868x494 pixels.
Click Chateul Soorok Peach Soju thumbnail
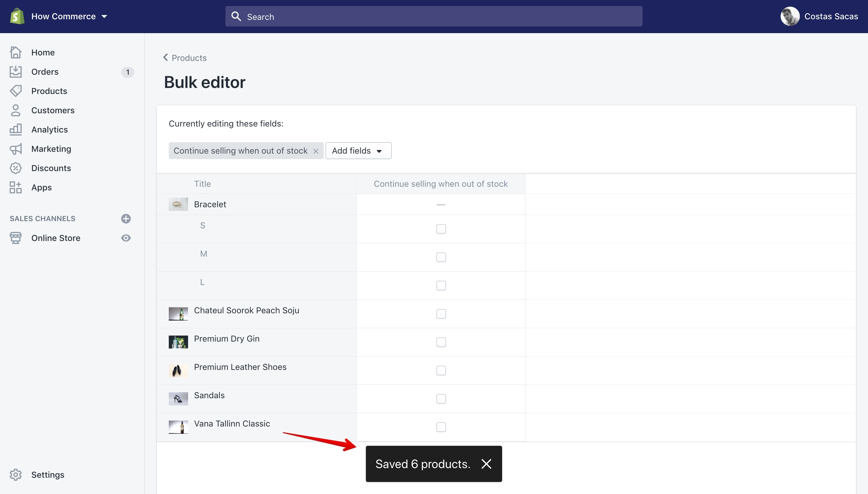point(178,314)
